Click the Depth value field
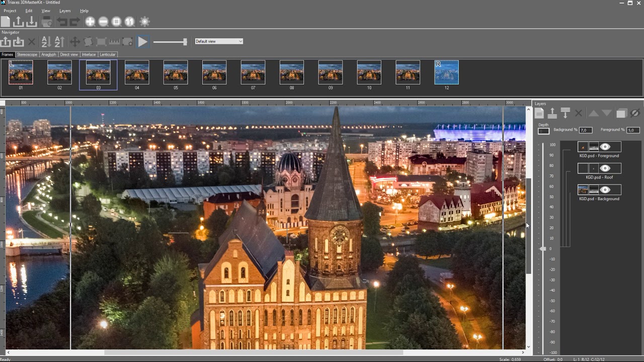The height and width of the screenshot is (362, 644). [x=543, y=131]
